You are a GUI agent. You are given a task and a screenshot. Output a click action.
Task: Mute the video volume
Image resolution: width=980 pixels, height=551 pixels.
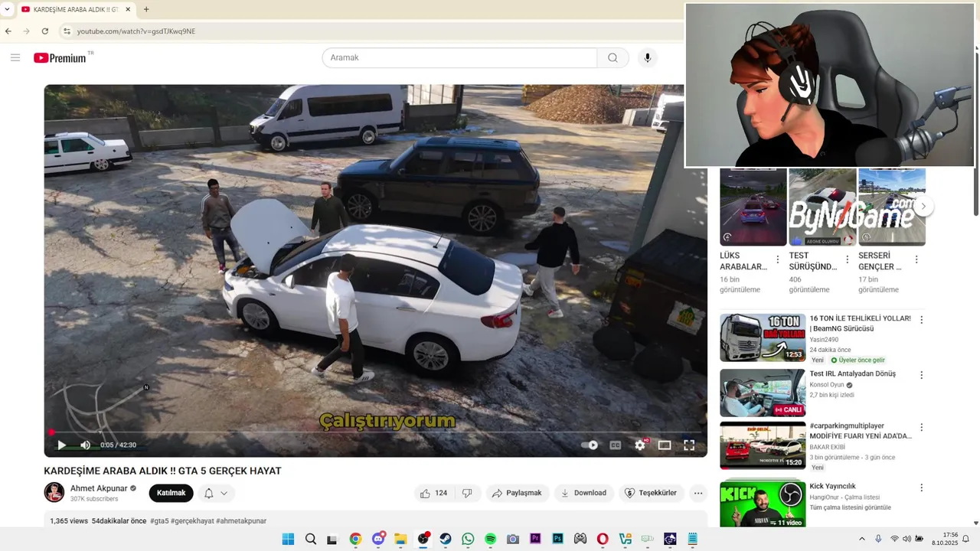pos(85,445)
